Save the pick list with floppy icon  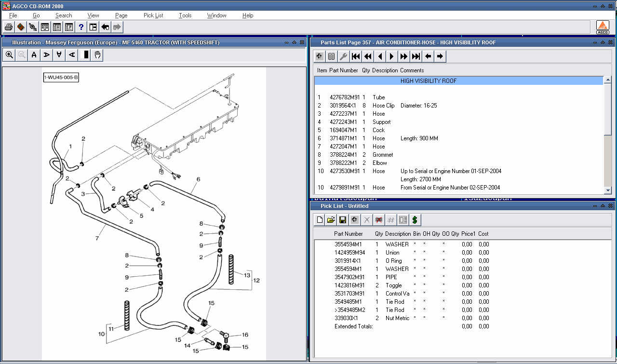tap(343, 220)
